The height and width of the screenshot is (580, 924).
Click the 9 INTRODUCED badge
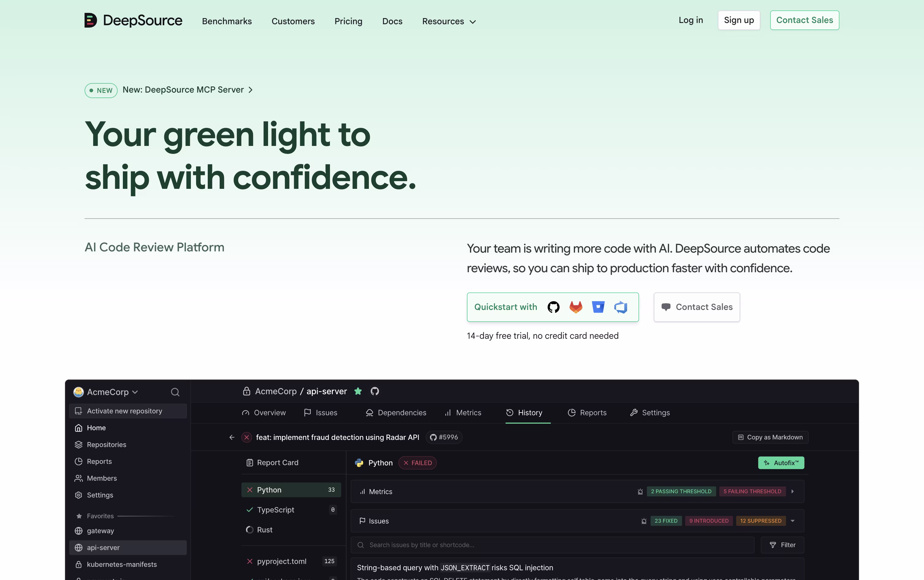click(709, 521)
